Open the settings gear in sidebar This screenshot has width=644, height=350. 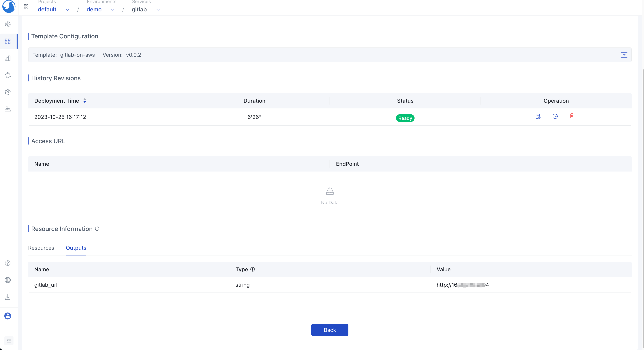tap(8, 92)
